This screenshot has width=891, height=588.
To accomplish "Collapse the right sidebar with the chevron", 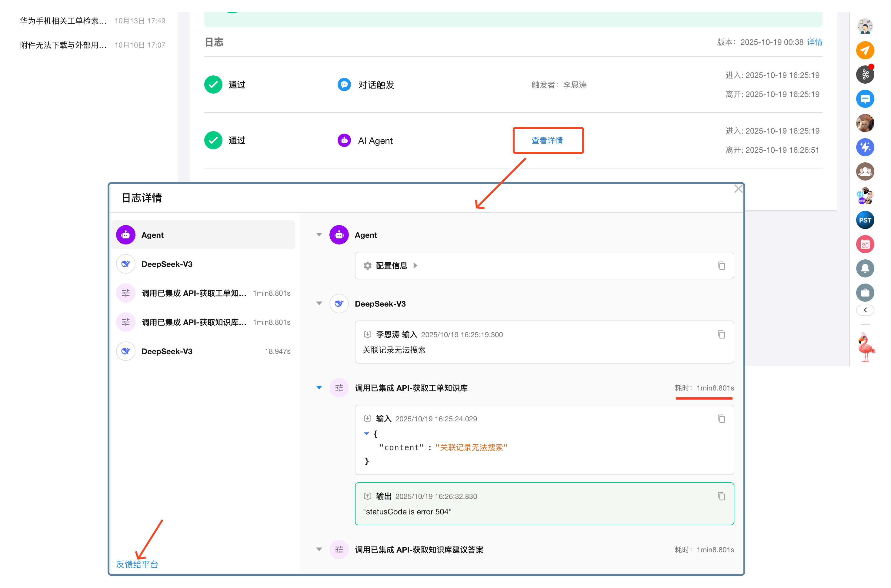I will coord(865,310).
